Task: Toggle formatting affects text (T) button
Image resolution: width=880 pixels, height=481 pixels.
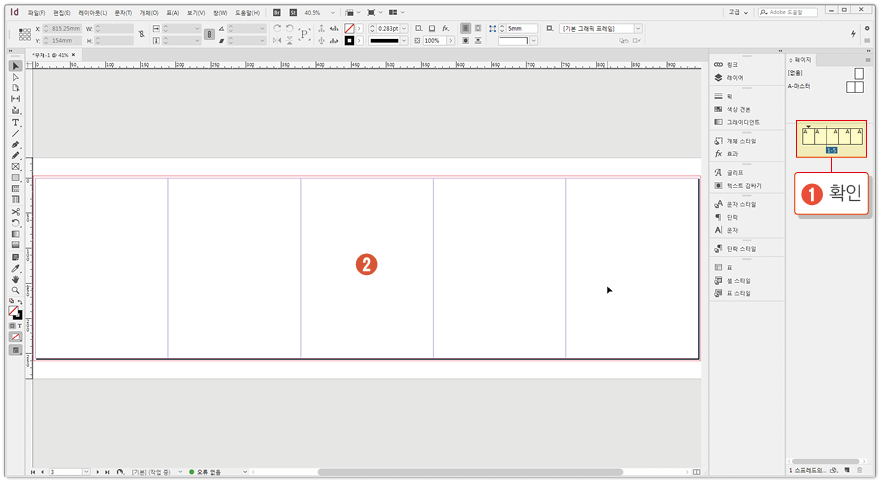Action: 20,326
